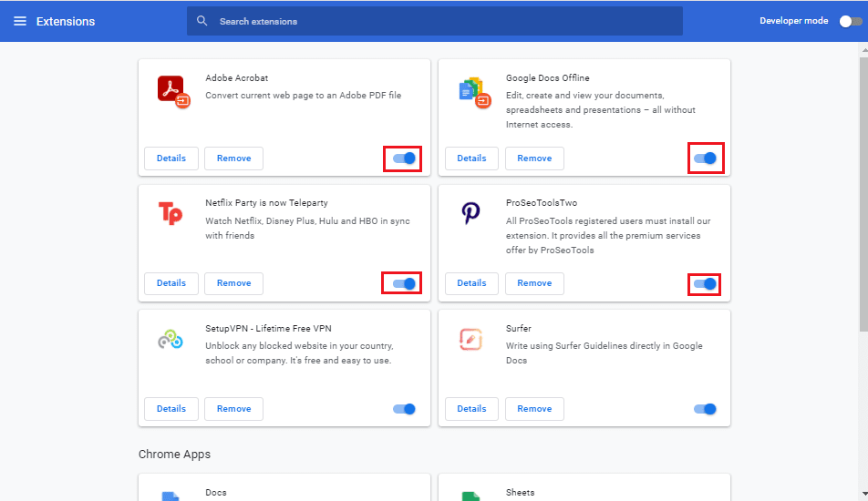Screen dimensions: 868x501
Task: Remove SetupVPN Lifetime Free VPN
Action: tap(233, 409)
